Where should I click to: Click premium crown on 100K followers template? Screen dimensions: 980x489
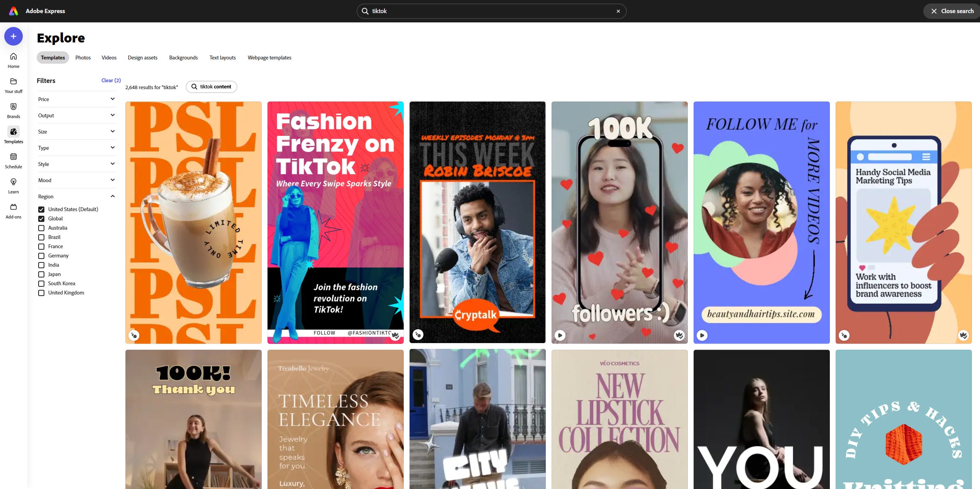click(x=679, y=335)
